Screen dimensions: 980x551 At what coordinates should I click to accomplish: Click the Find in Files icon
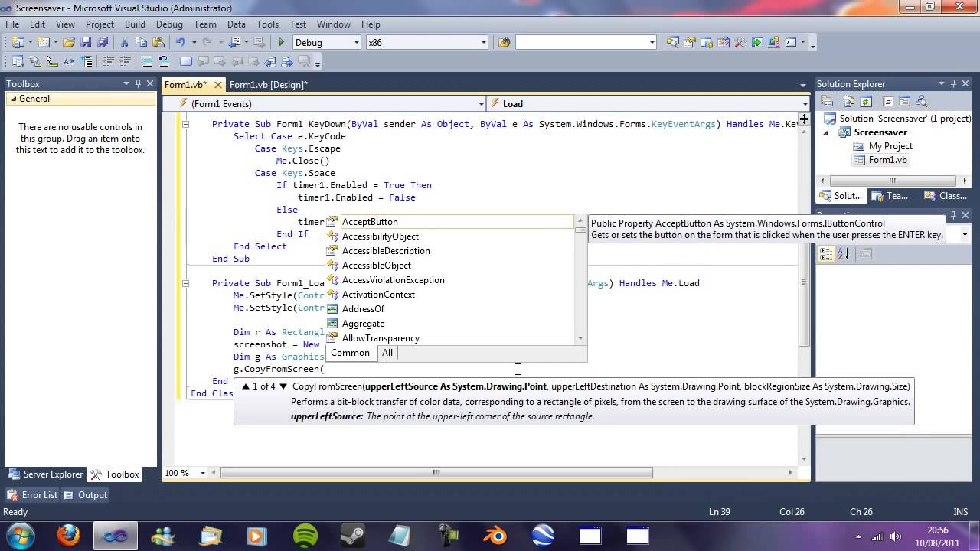(x=504, y=42)
